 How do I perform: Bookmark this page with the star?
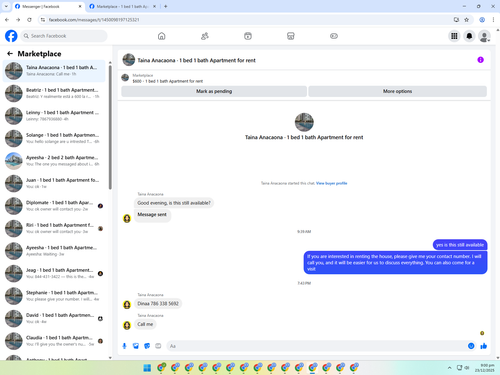click(x=467, y=20)
